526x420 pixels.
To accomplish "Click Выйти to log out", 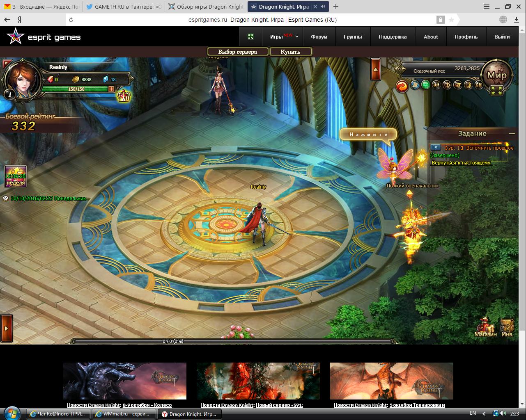I will point(502,37).
